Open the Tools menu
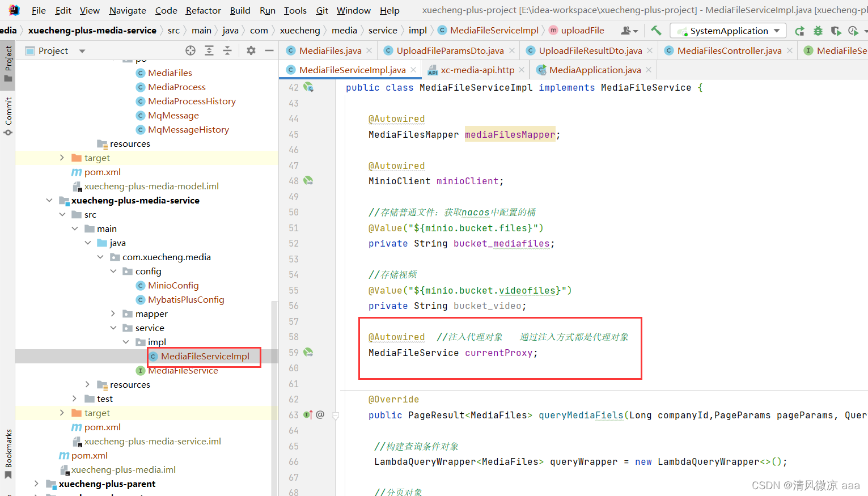The image size is (868, 496). coord(295,10)
